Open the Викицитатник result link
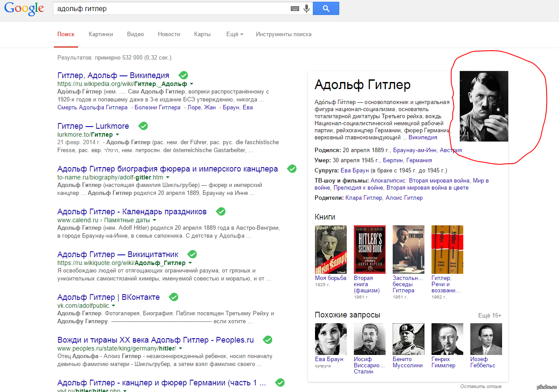The width and height of the screenshot is (559, 392). [118, 254]
